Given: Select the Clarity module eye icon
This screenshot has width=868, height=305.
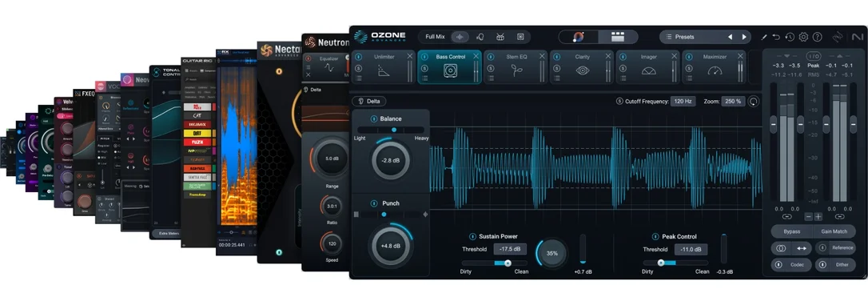Looking at the screenshot, I should (582, 70).
